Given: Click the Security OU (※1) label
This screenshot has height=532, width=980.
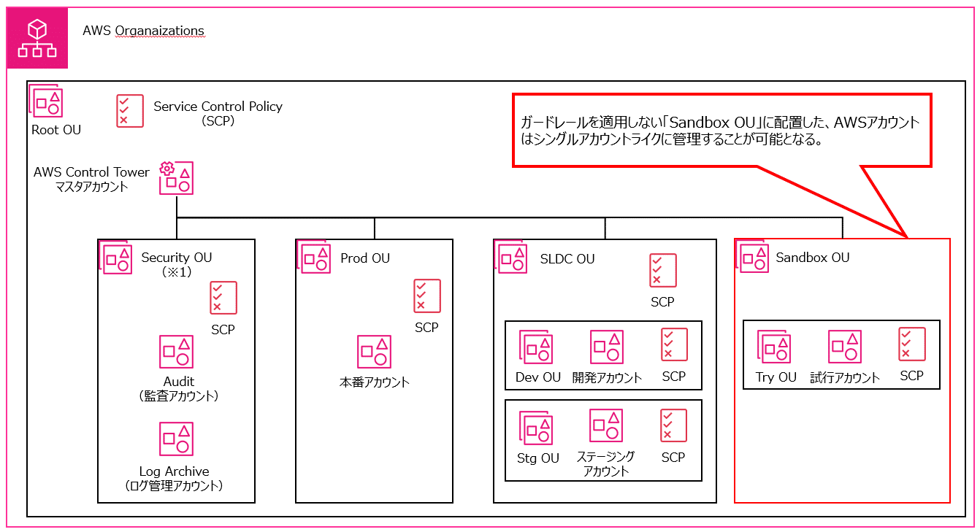Looking at the screenshot, I should pyautogui.click(x=177, y=264).
